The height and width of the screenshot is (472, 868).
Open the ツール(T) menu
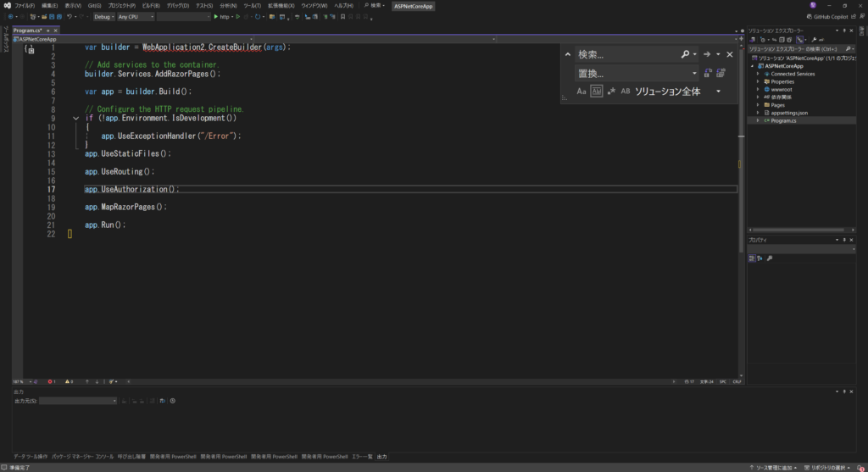(252, 6)
